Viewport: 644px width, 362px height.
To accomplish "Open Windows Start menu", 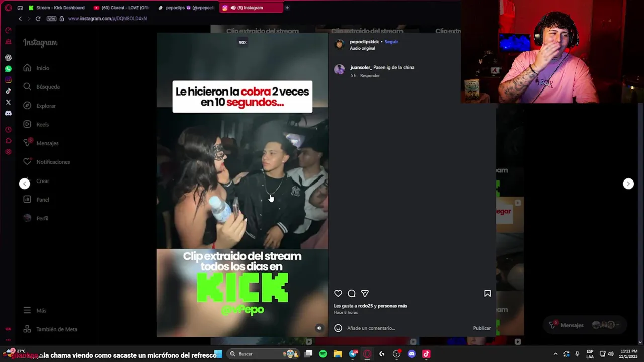I will tap(218, 354).
